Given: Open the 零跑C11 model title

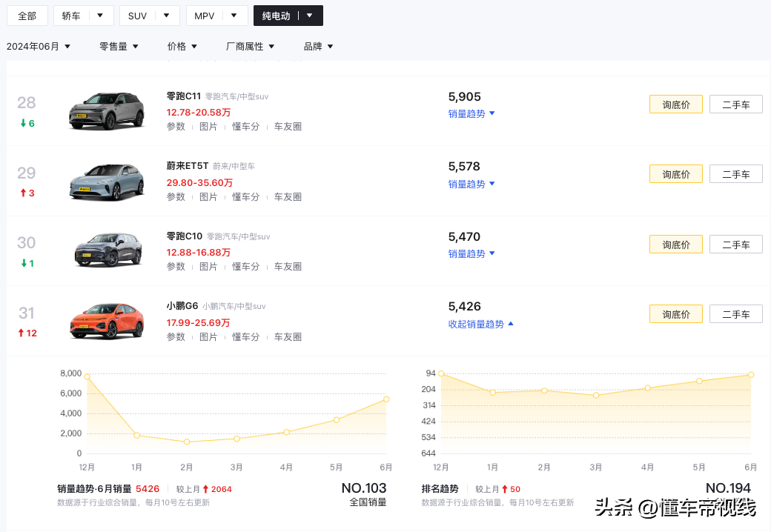Looking at the screenshot, I should tap(183, 96).
